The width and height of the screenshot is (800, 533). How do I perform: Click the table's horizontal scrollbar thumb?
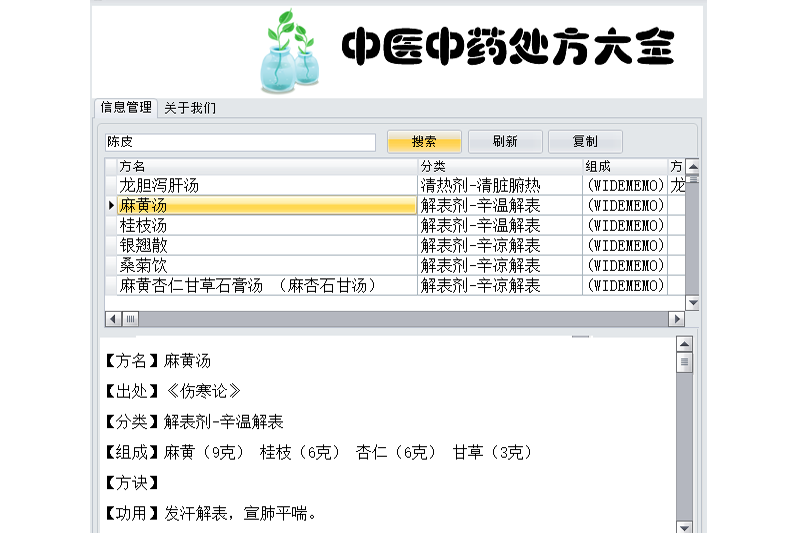pyautogui.click(x=131, y=319)
